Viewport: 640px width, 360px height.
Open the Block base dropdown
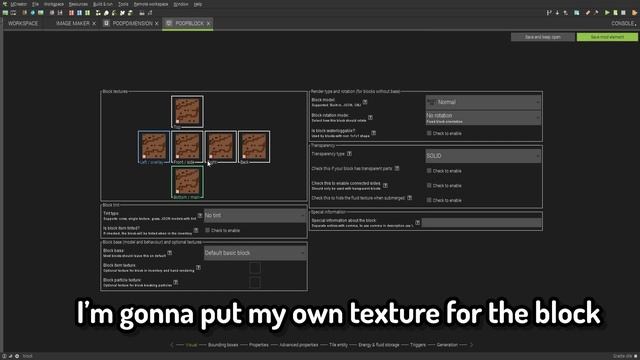point(255,253)
